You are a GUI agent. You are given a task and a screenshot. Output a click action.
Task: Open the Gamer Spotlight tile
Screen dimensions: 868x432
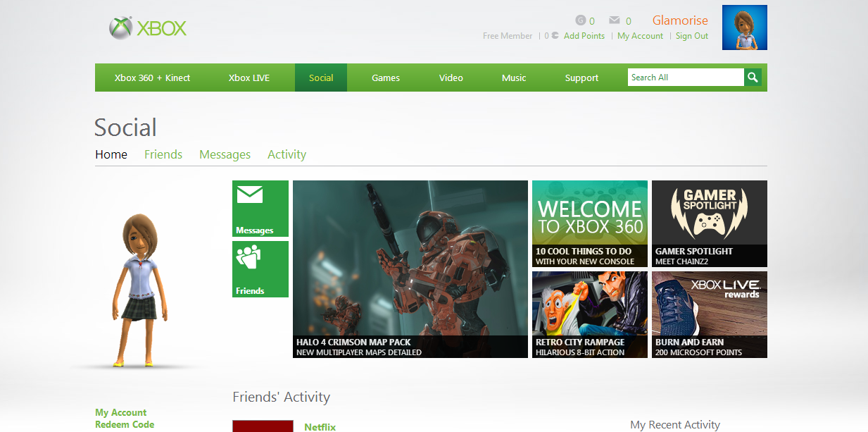click(x=710, y=223)
